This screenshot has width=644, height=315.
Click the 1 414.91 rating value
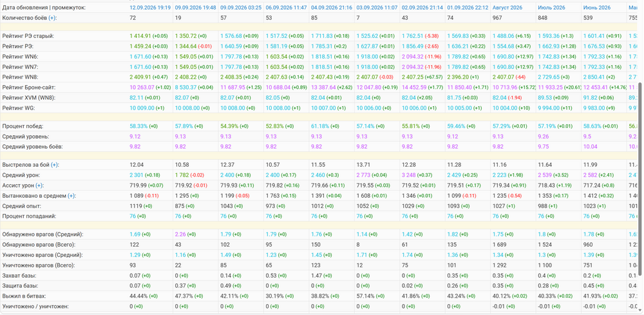coord(140,36)
